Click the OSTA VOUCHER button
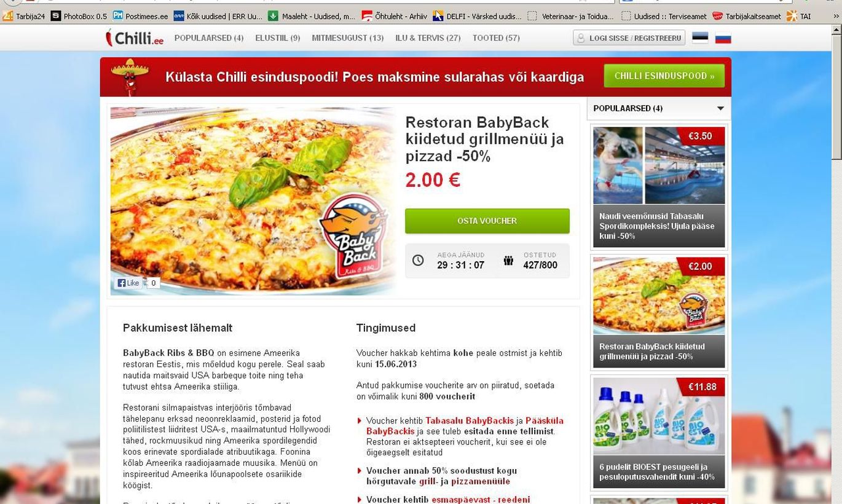Viewport: 842px width, 504px height. tap(487, 221)
